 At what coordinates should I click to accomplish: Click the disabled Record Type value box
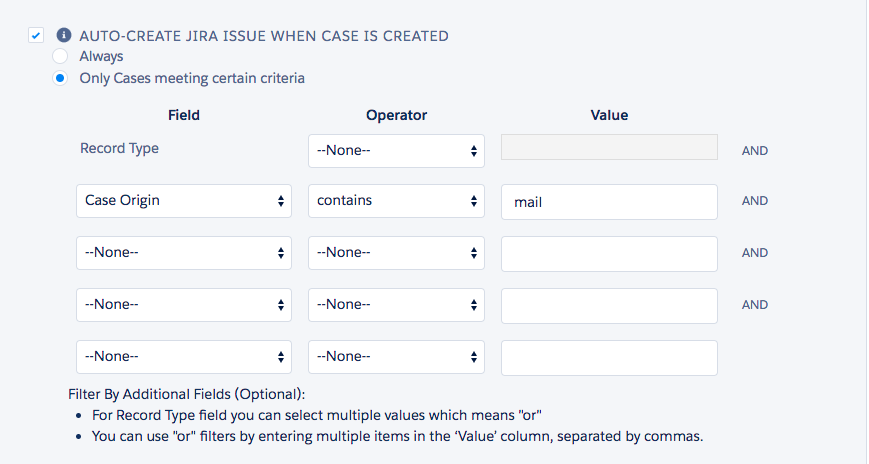pyautogui.click(x=609, y=148)
